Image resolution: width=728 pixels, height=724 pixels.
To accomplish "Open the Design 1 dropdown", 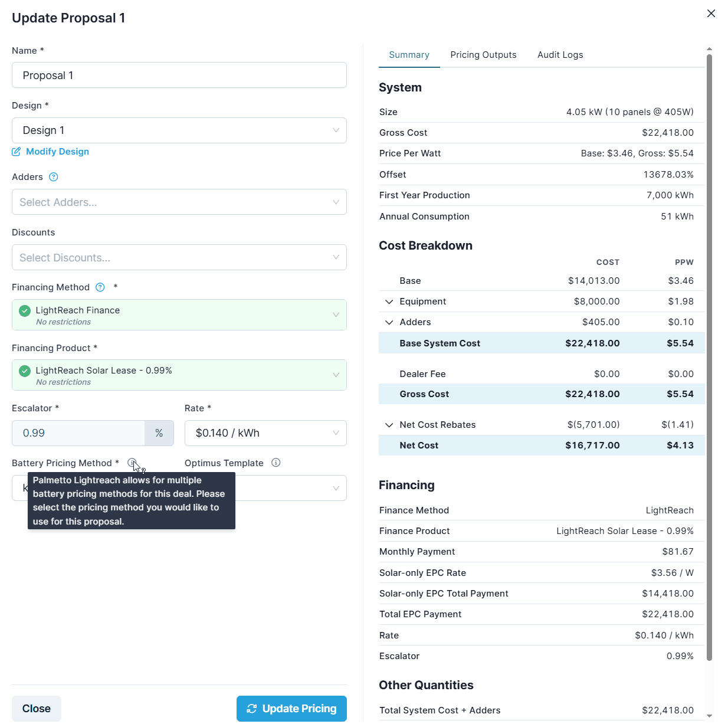I will point(179,130).
